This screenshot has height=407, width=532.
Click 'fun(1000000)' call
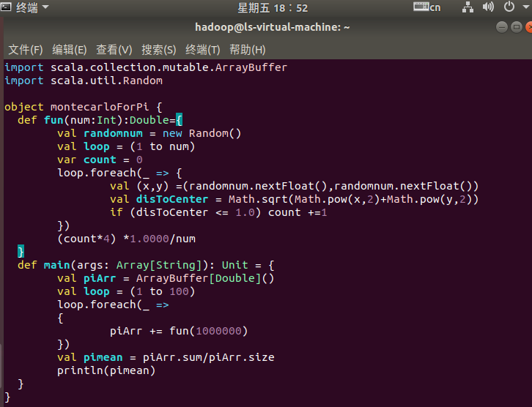tap(209, 331)
